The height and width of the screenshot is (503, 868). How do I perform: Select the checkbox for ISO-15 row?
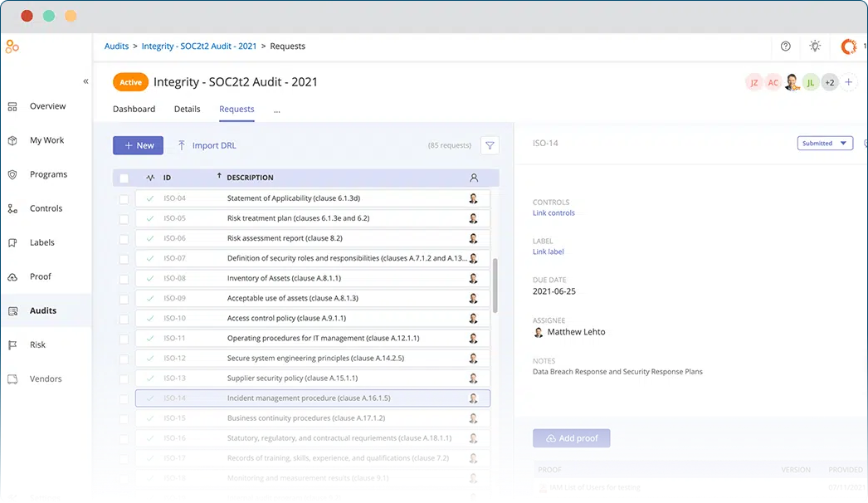[x=124, y=418]
